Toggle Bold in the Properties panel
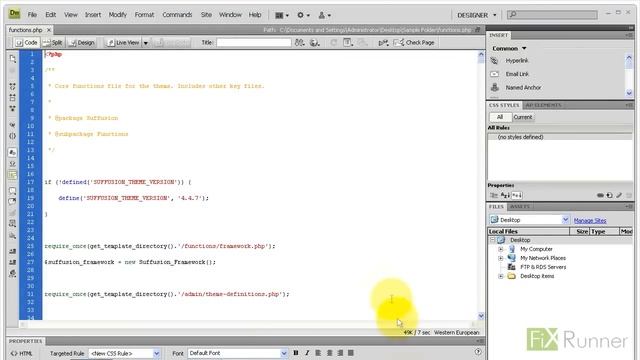The image size is (640, 360). coord(296,353)
